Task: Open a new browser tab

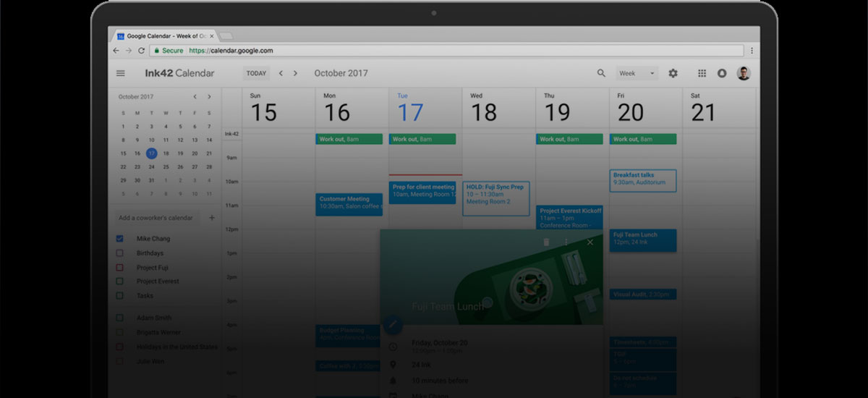Action: (x=226, y=35)
